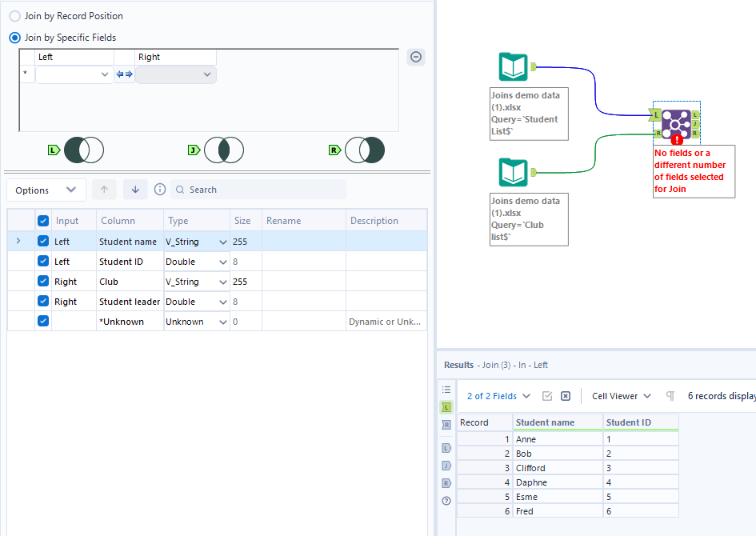The image size is (756, 536).
Task: Select the Club list input data tool
Action: tap(513, 173)
